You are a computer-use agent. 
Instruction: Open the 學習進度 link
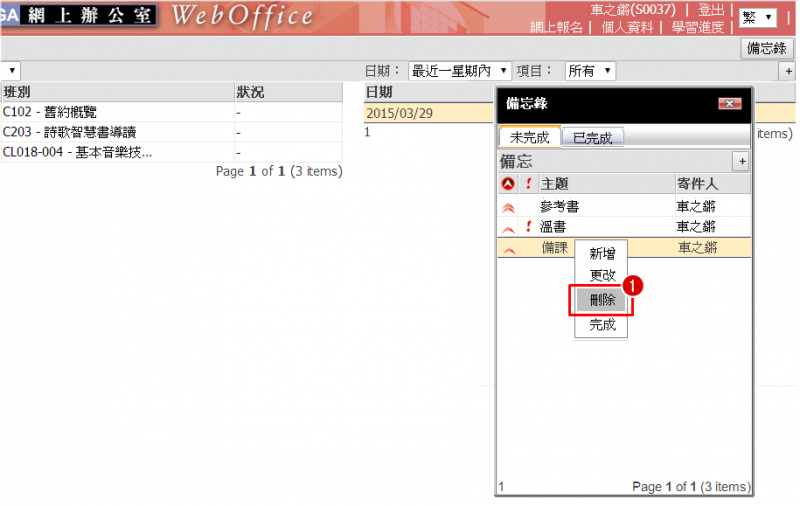(697, 27)
